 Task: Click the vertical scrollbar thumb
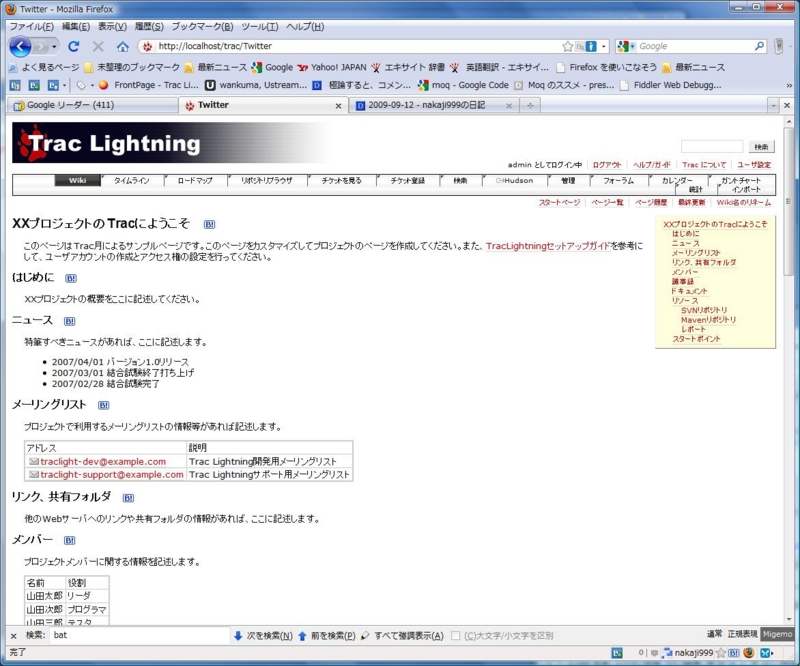click(x=789, y=201)
